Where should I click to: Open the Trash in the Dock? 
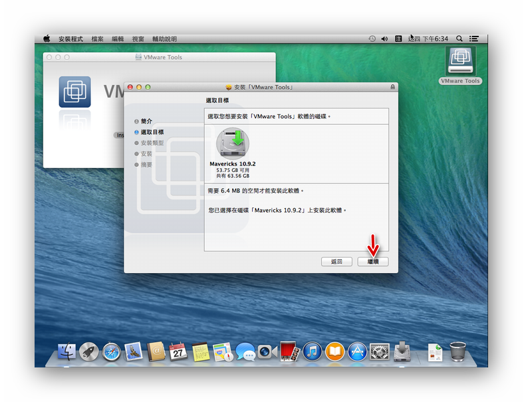point(458,352)
